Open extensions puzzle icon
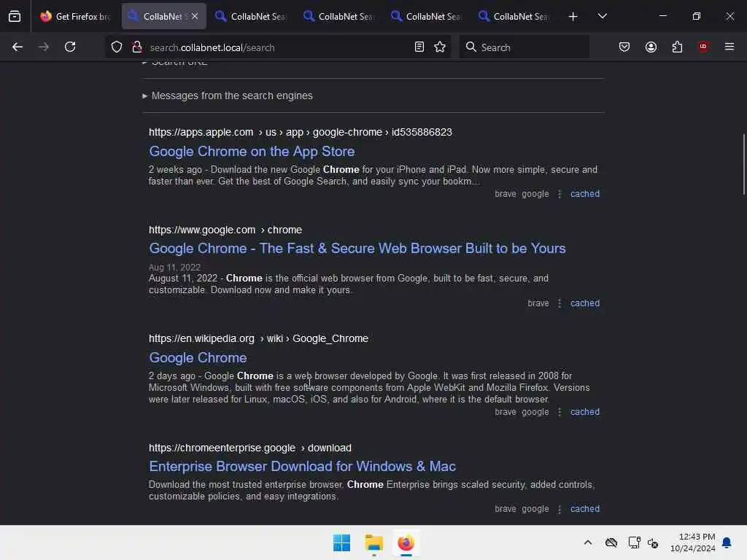747x560 pixels. point(677,47)
